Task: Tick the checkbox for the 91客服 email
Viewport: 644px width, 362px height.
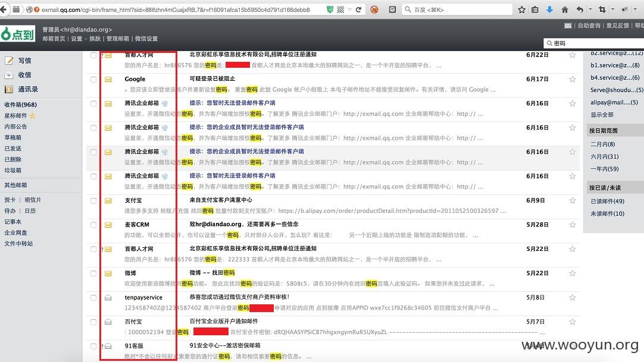Action: point(93,347)
